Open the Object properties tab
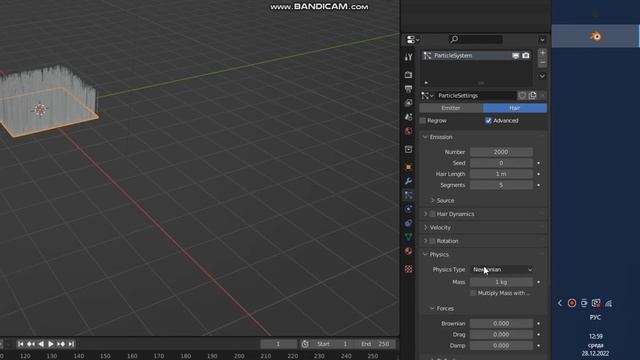 (x=409, y=167)
